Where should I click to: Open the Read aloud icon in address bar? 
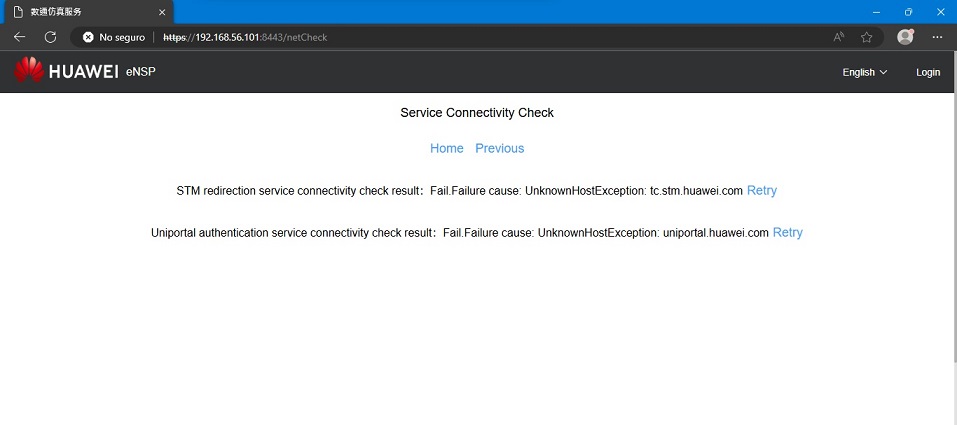click(x=838, y=37)
